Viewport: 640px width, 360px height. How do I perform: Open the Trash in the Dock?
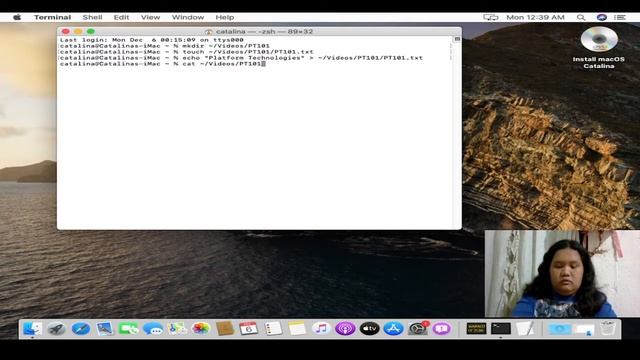click(x=607, y=329)
